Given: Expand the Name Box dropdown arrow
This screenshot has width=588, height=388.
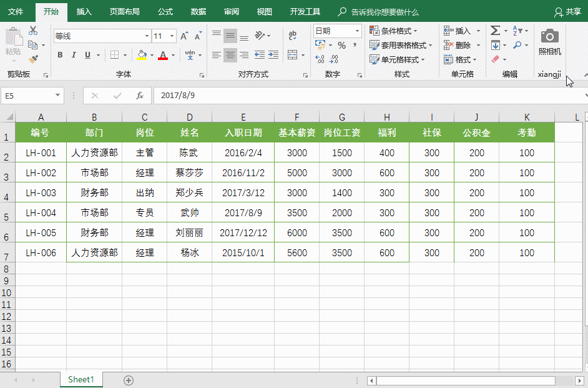Looking at the screenshot, I should pos(57,96).
